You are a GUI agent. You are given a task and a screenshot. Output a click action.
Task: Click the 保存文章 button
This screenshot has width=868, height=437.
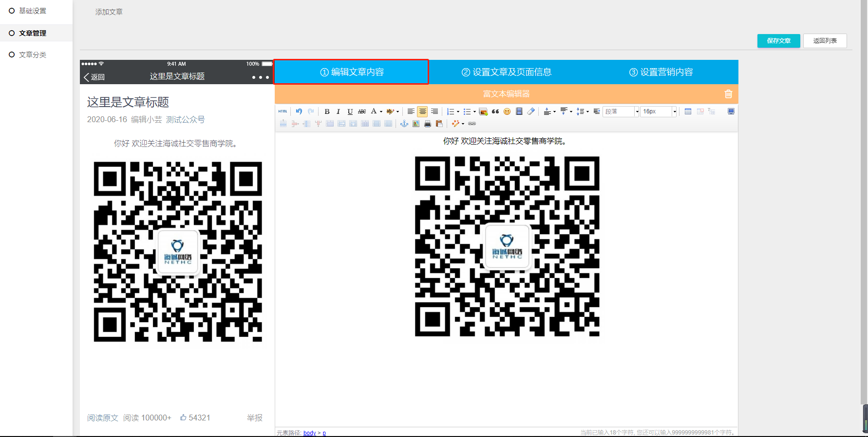(x=778, y=41)
